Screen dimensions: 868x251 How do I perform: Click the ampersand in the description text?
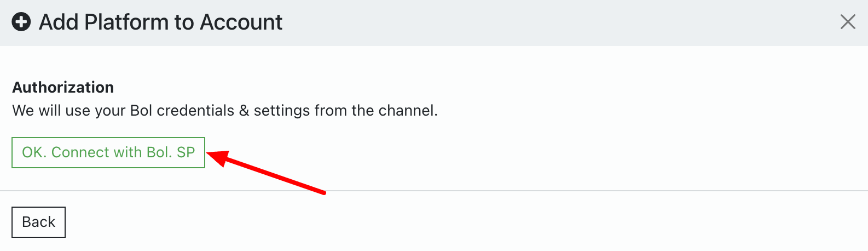pyautogui.click(x=244, y=111)
